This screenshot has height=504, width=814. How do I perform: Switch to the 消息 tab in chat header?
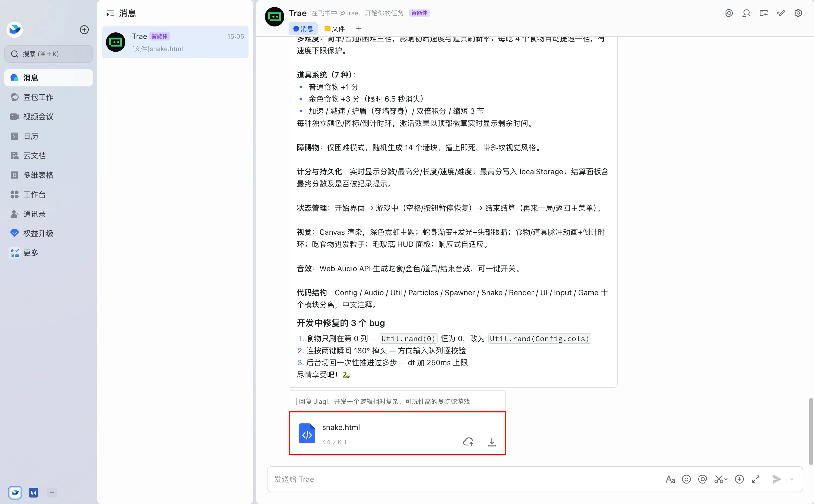click(x=303, y=29)
